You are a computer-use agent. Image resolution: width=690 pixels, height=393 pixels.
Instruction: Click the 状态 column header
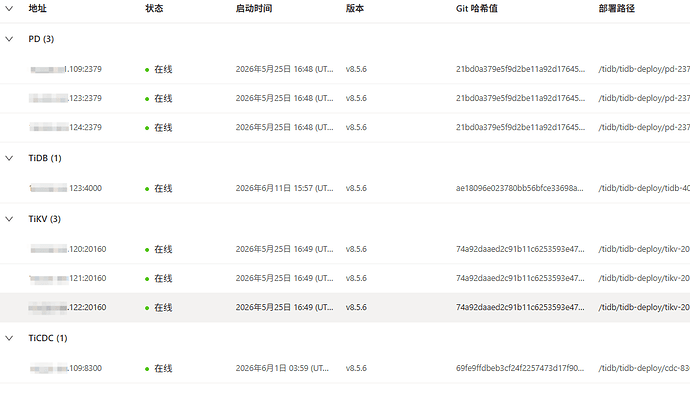point(154,8)
